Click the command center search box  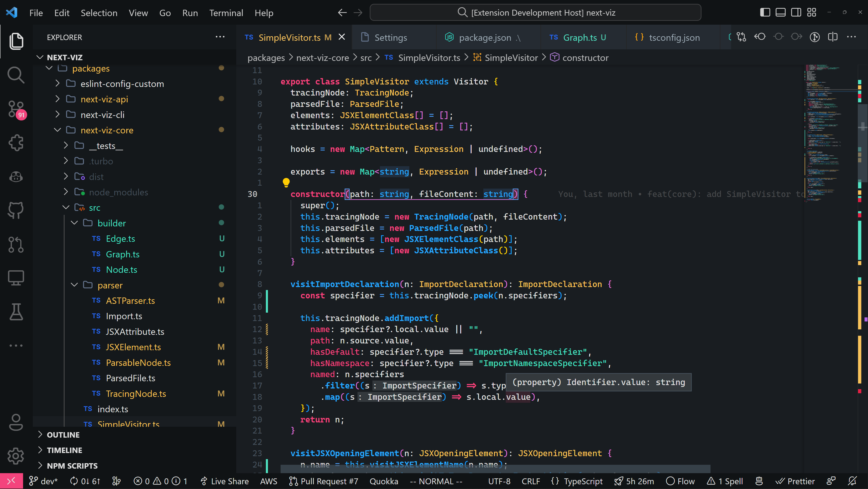pos(535,13)
